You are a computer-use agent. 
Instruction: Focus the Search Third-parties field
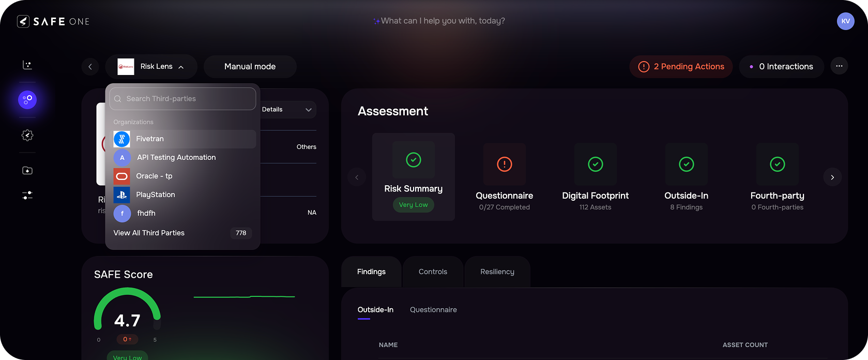click(x=183, y=99)
